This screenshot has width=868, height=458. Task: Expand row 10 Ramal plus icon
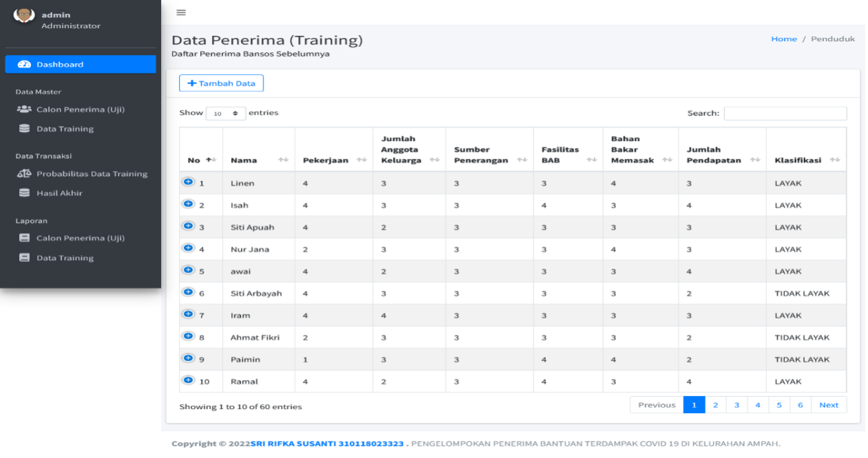pos(188,380)
